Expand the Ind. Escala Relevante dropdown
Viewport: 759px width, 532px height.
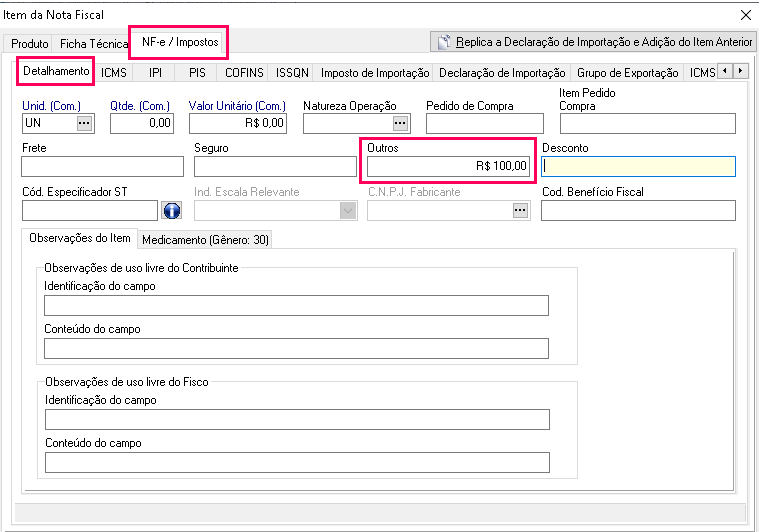[x=347, y=210]
